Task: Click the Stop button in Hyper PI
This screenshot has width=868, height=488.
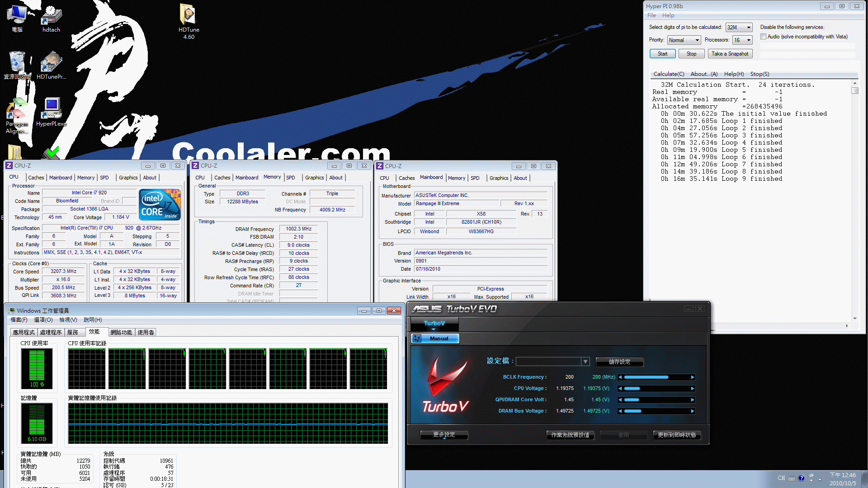Action: click(691, 54)
